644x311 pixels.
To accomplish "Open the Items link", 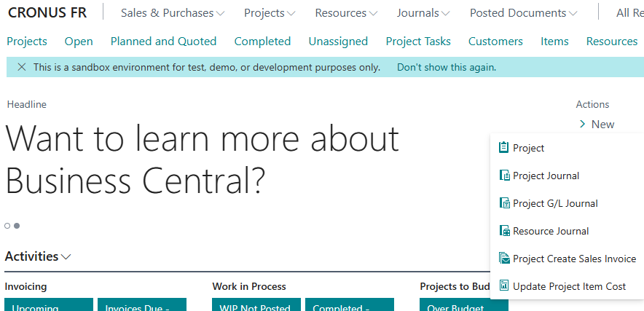I will click(554, 41).
